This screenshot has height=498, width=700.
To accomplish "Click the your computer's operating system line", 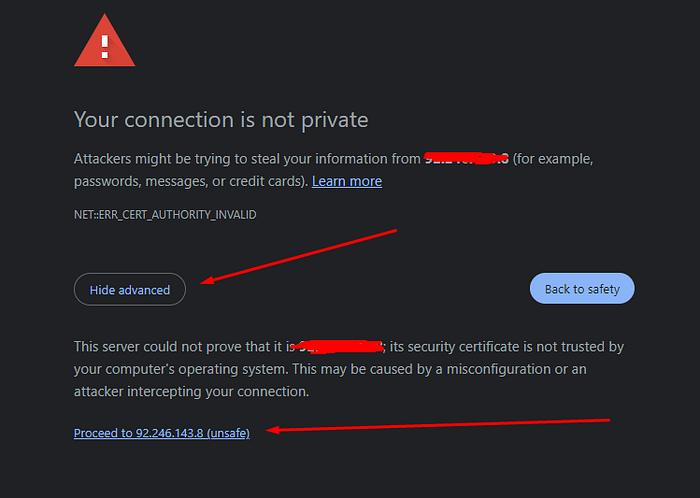I will click(x=180, y=369).
